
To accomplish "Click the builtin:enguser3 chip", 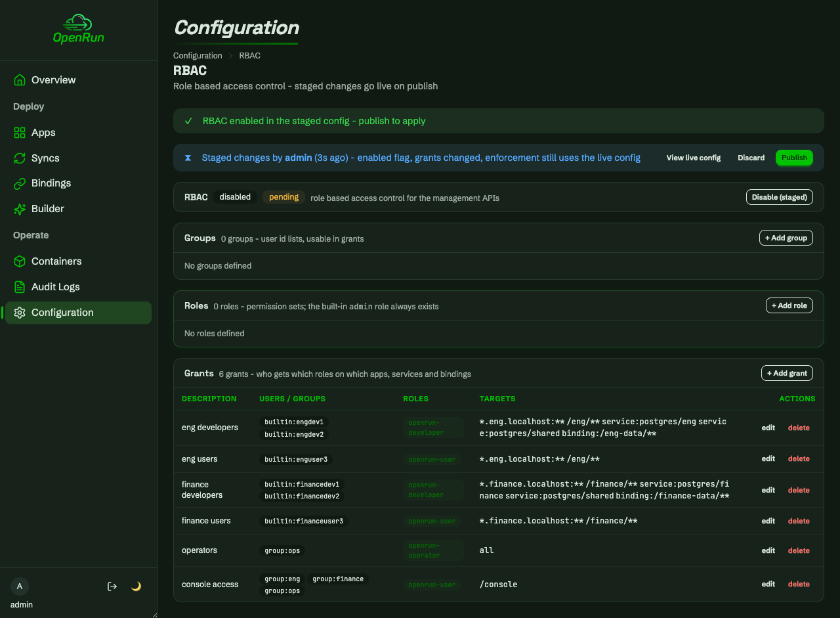I will 296,459.
